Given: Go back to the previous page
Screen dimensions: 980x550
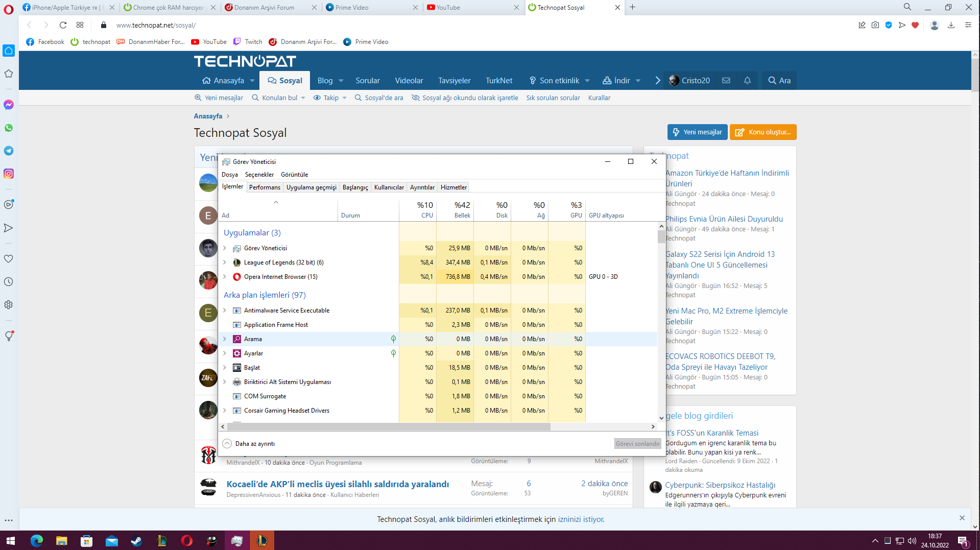Looking at the screenshot, I should (x=29, y=25).
